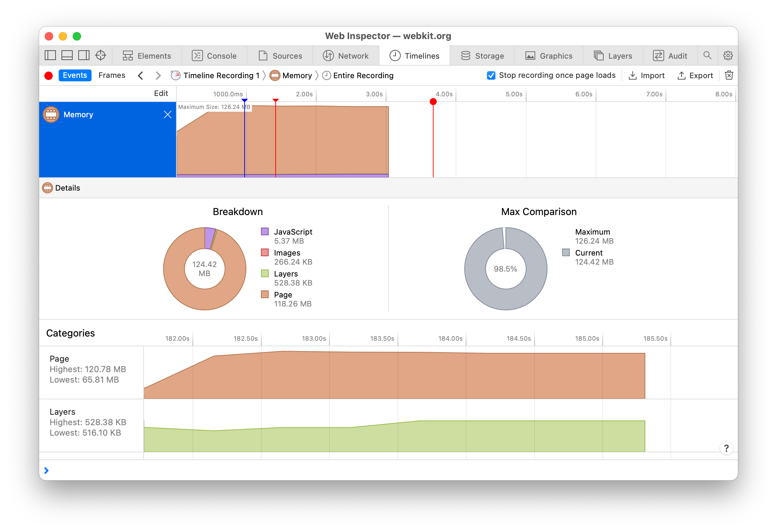The width and height of the screenshot is (777, 532).
Task: Click the help question mark button
Action: 726,448
